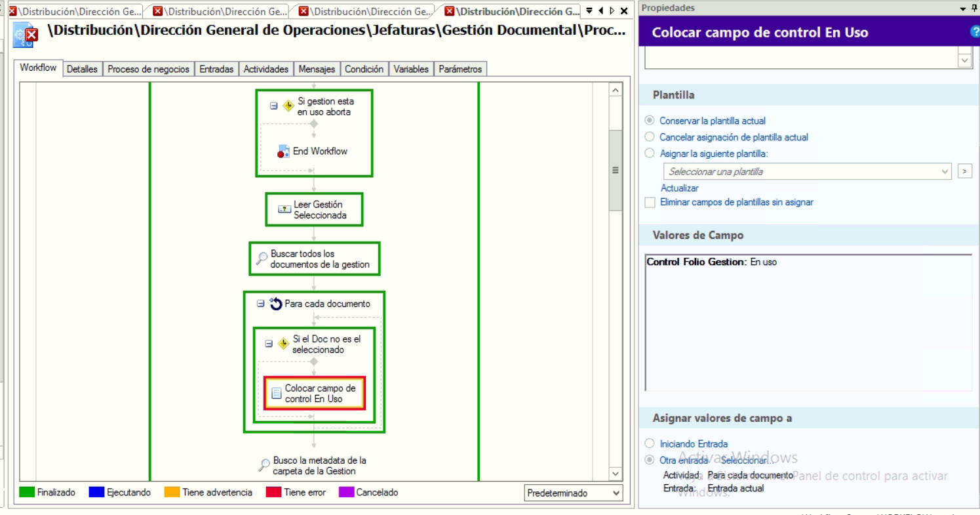The height and width of the screenshot is (515, 980).
Task: Select the 'Iniciando Entrada' radio button
Action: (650, 444)
